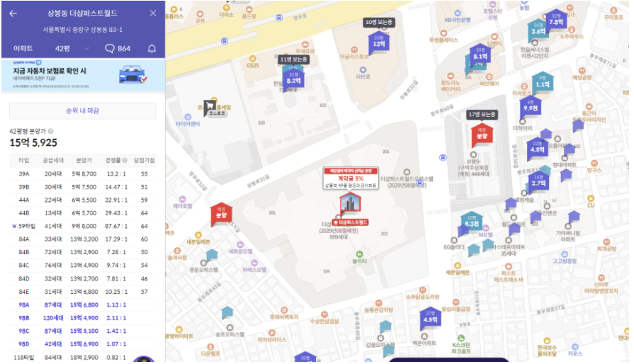Viewport: 634px width, 364px height.
Task: Open the car insurance ad banner
Action: coord(83,75)
